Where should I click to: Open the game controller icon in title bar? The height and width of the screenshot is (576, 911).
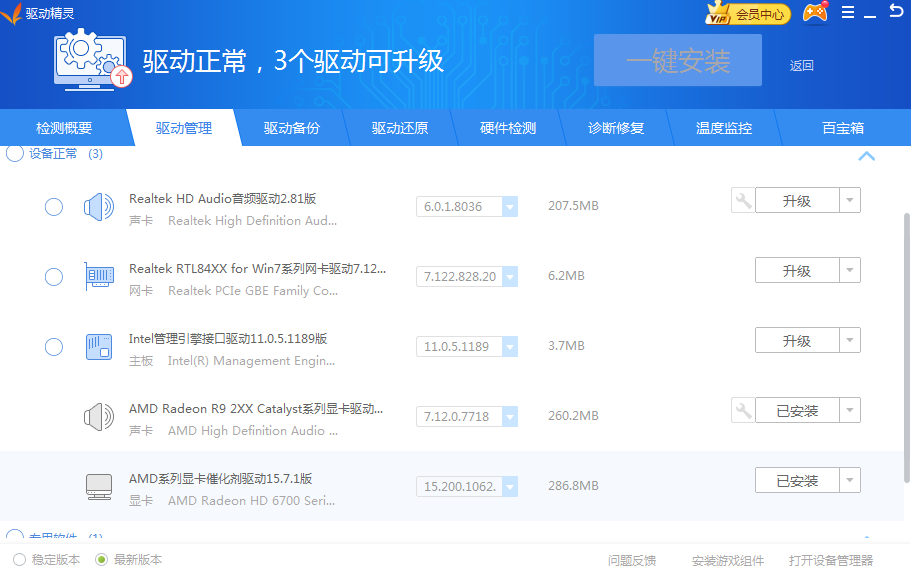pyautogui.click(x=816, y=13)
